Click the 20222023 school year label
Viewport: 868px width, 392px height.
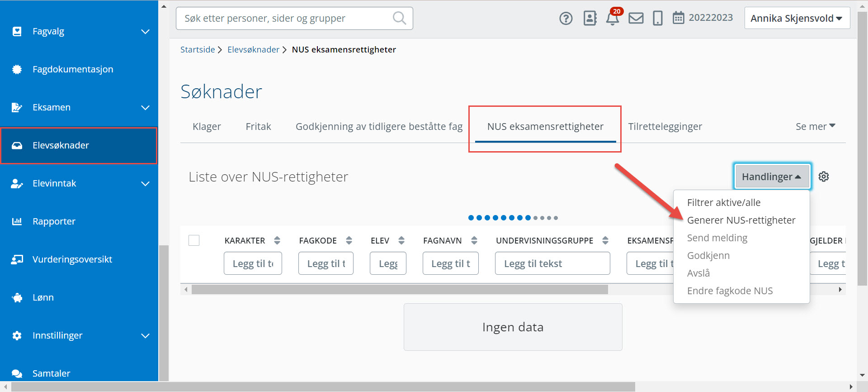(711, 18)
